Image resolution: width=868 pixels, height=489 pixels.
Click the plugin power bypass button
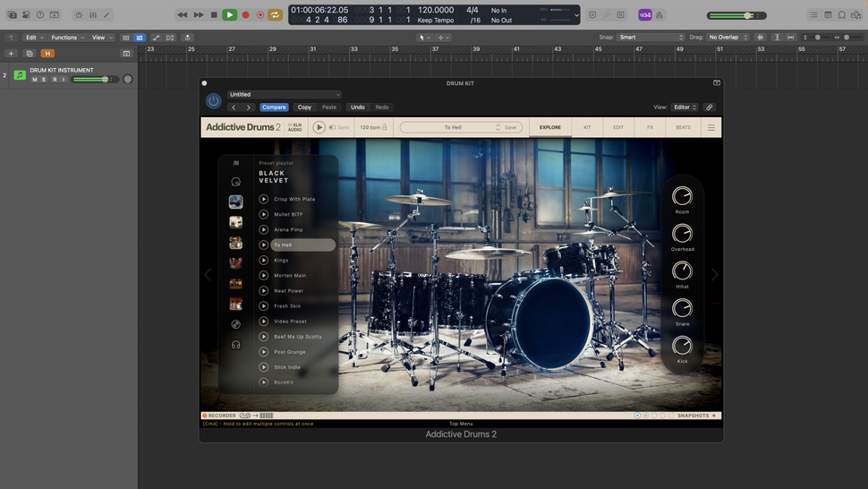213,101
